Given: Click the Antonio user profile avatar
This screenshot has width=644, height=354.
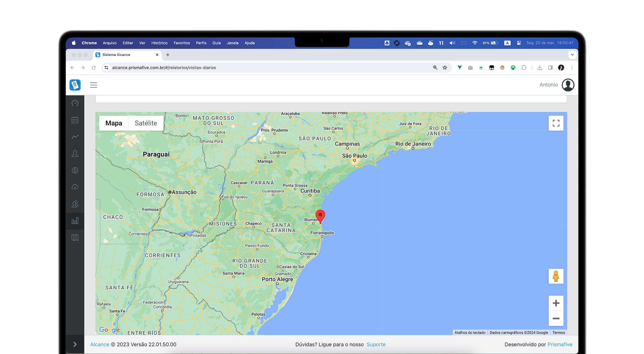Looking at the screenshot, I should point(568,85).
